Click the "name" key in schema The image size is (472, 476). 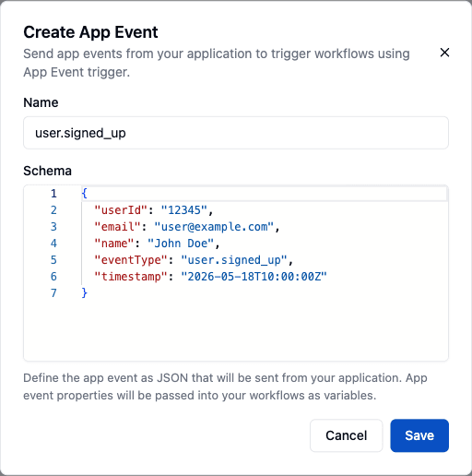pyautogui.click(x=114, y=244)
